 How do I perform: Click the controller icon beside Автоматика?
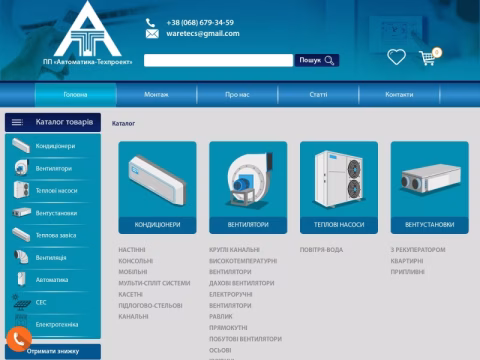(x=21, y=279)
